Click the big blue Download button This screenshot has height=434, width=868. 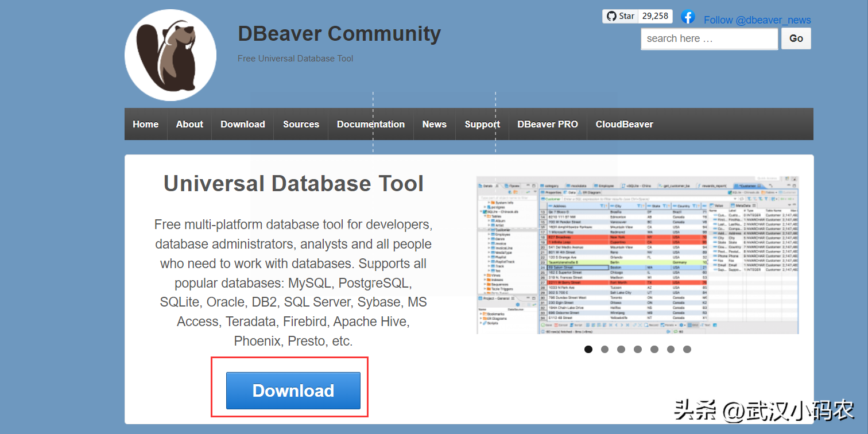(293, 390)
